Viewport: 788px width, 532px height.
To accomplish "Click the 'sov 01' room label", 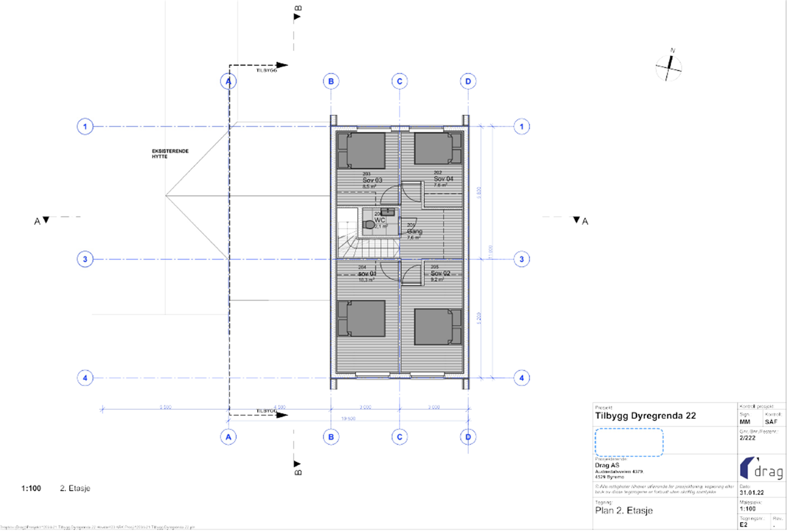I will coord(367,273).
